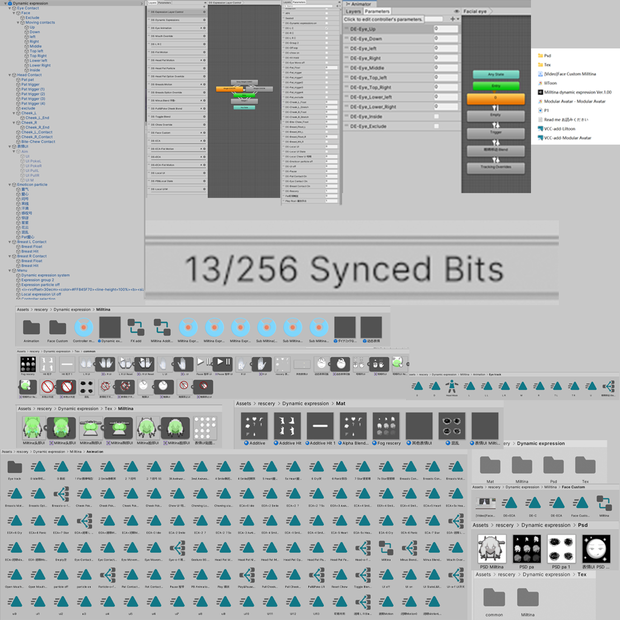Open the common folder under Tex
620x620 pixels.
pyautogui.click(x=494, y=601)
